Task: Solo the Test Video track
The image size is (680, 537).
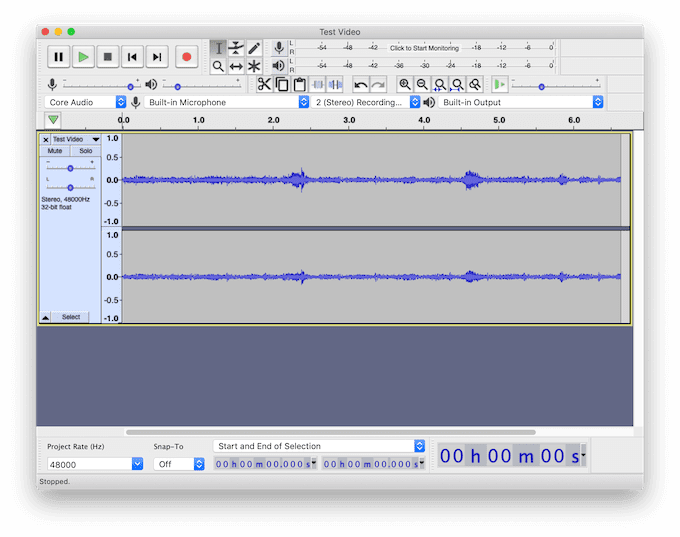Action: click(86, 151)
